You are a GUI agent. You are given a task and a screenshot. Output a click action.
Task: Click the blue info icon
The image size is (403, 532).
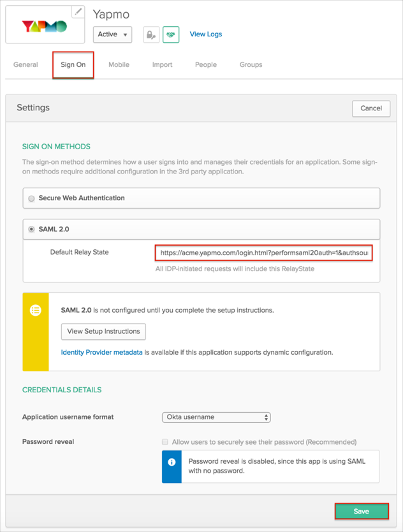tap(172, 461)
